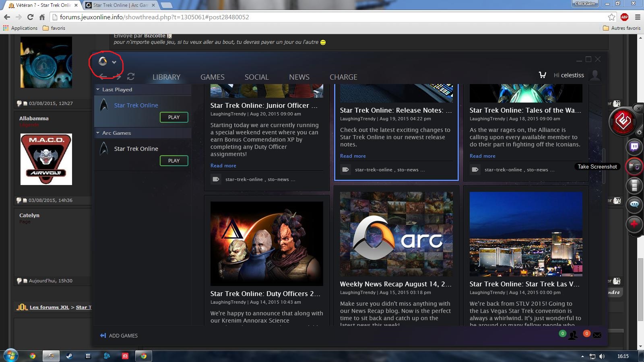Click the red plus overlay button
The width and height of the screenshot is (644, 362).
coord(634,224)
